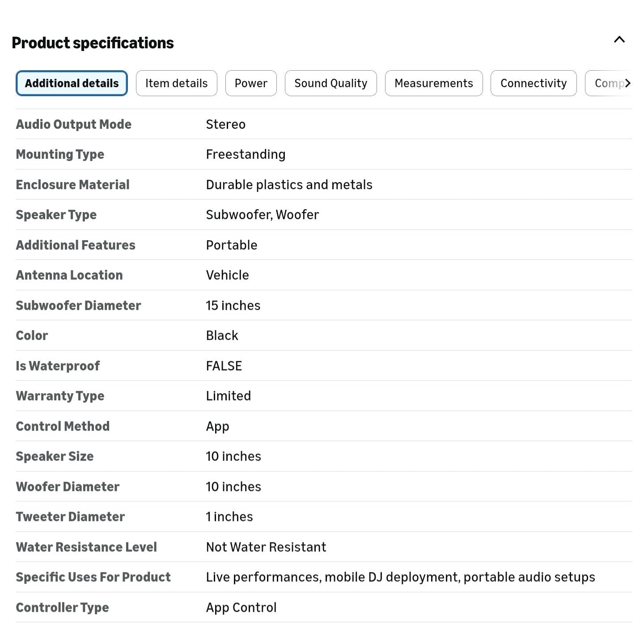This screenshot has height=644, width=644.
Task: Open the Connectivity tab
Action: pos(534,83)
